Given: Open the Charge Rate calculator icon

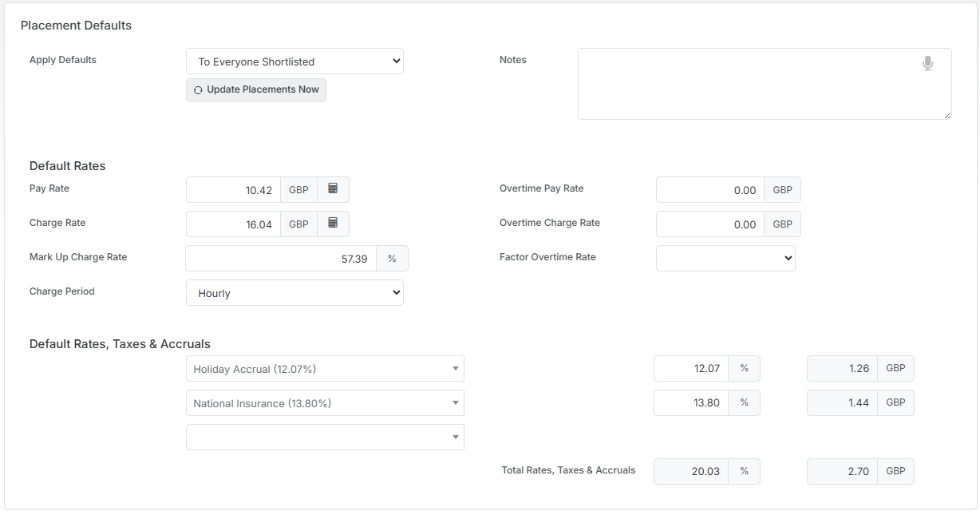Looking at the screenshot, I should pos(333,224).
